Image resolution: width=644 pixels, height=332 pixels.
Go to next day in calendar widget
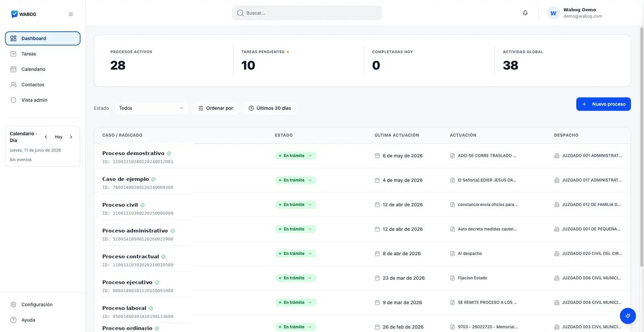(71, 137)
